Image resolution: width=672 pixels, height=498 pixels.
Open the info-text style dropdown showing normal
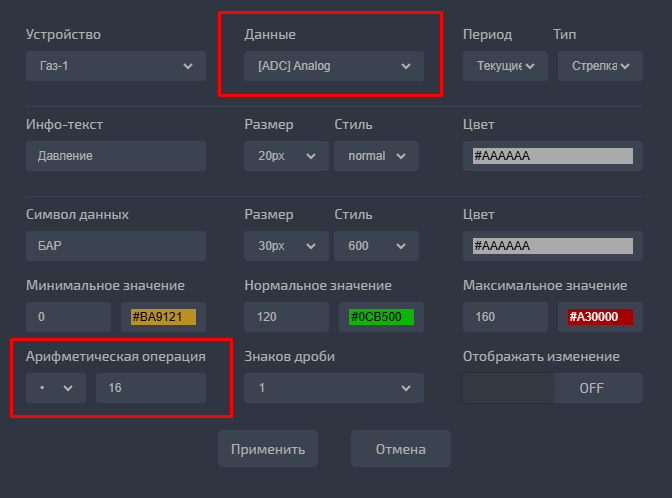pos(376,156)
